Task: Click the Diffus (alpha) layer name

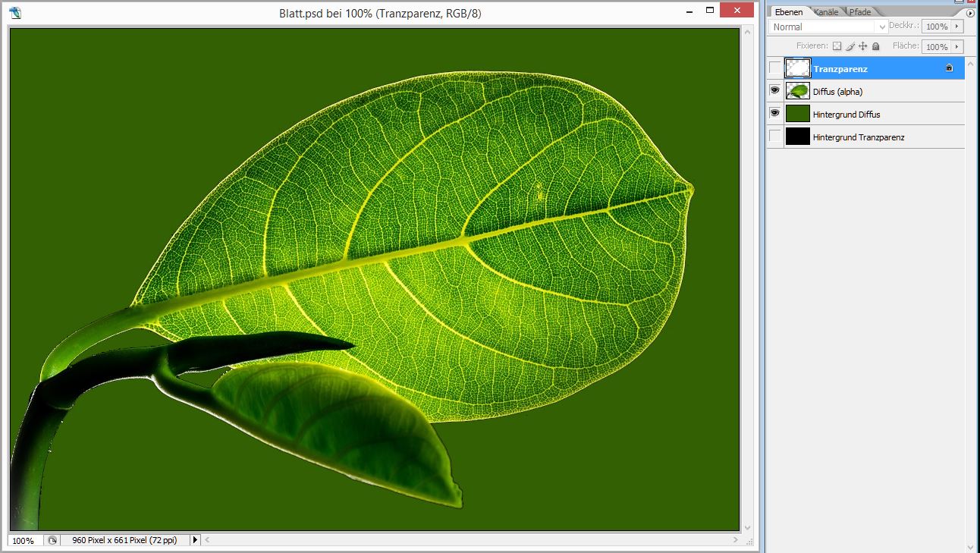Action: pyautogui.click(x=837, y=92)
